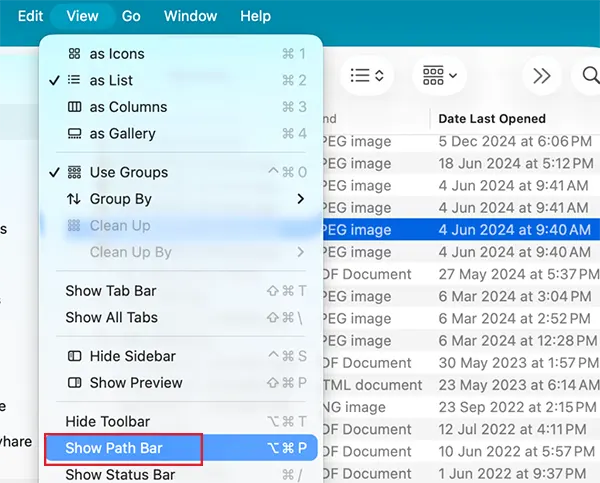Select file opened 6 Mar 2024 at 3:04 PM
The width and height of the screenshot is (600, 483).
(461, 296)
